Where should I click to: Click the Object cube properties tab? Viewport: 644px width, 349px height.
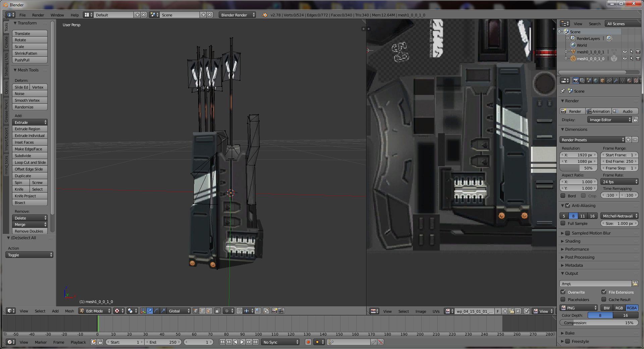pyautogui.click(x=602, y=81)
